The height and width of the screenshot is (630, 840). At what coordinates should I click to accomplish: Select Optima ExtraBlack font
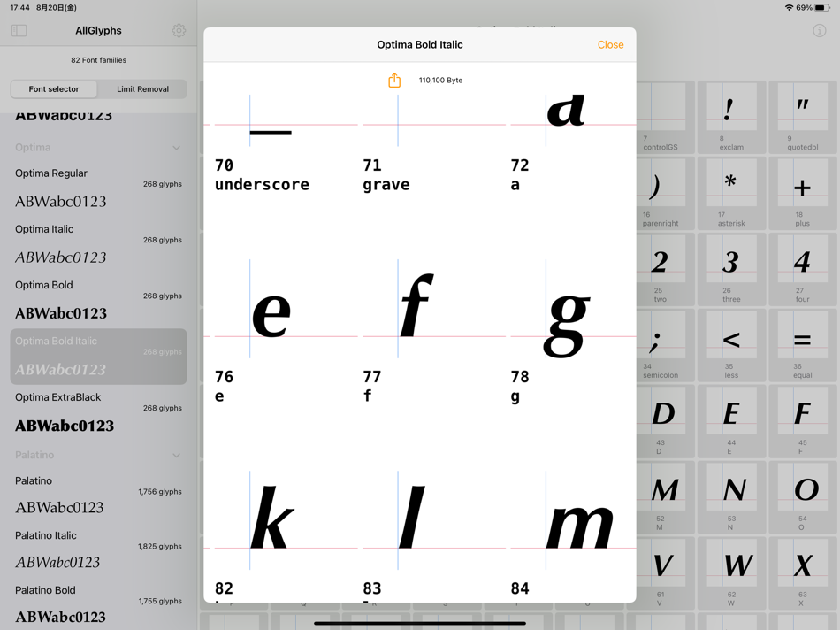pyautogui.click(x=98, y=412)
